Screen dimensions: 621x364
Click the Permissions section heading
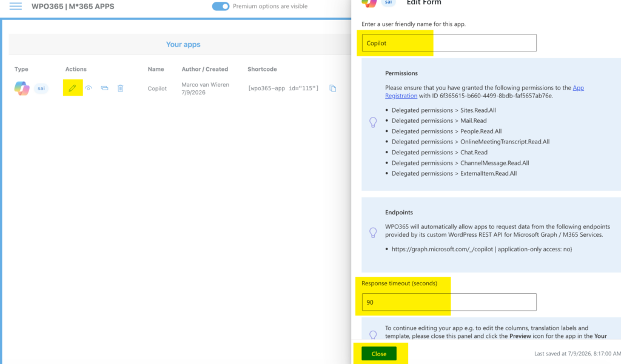401,73
